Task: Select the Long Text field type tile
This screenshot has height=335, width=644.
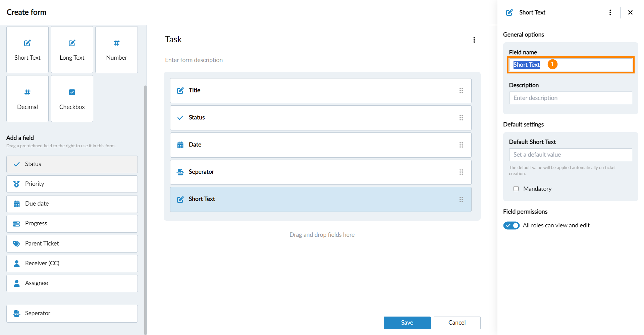Action: (x=72, y=50)
